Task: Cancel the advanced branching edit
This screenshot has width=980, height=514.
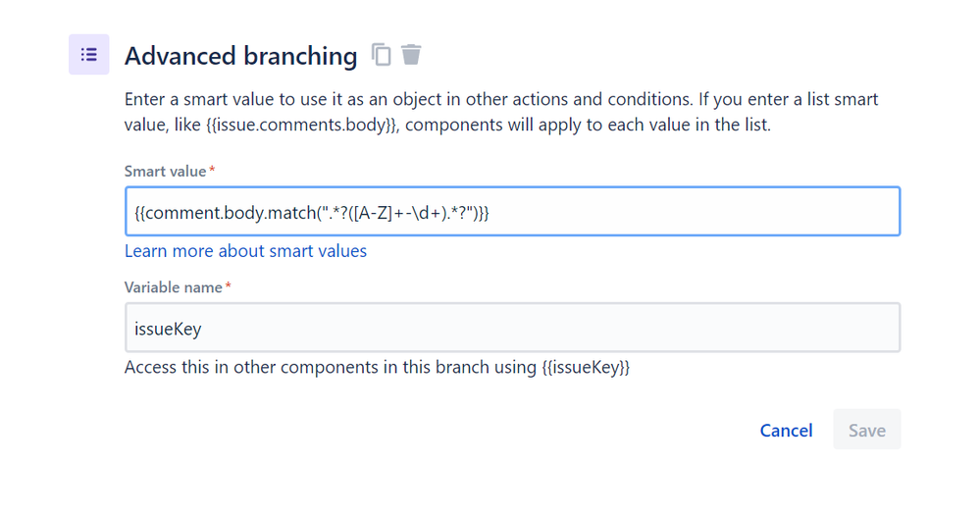Action: [x=786, y=431]
